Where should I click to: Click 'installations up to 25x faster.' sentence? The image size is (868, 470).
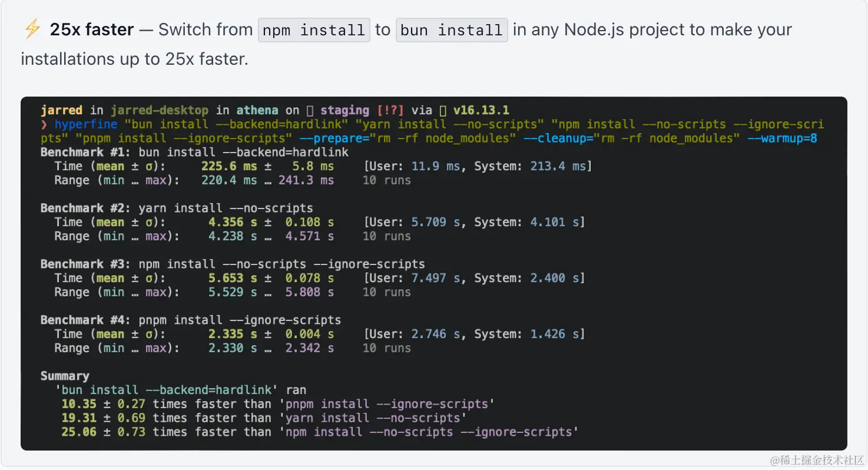(134, 59)
